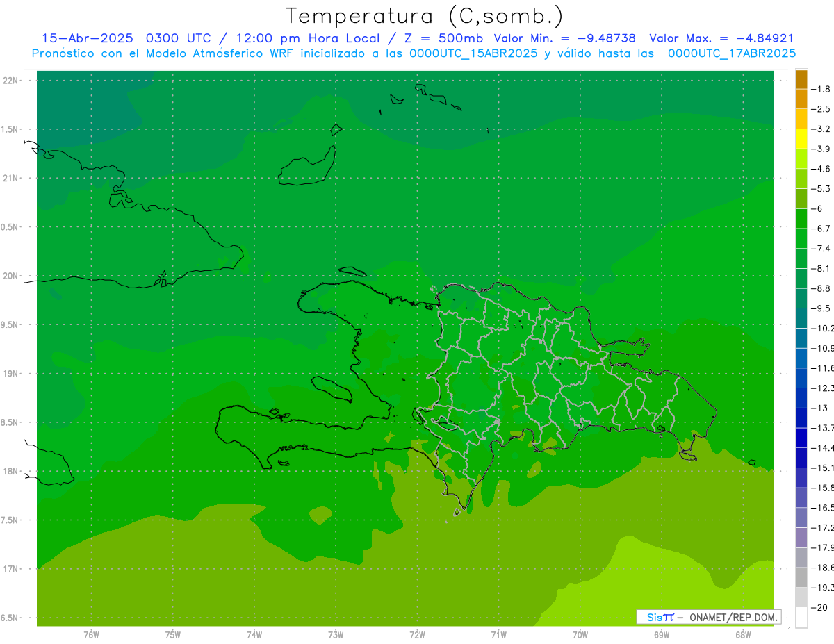Click the "18N" latitude axis label
Image resolution: width=834 pixels, height=644 pixels.
[x=11, y=472]
